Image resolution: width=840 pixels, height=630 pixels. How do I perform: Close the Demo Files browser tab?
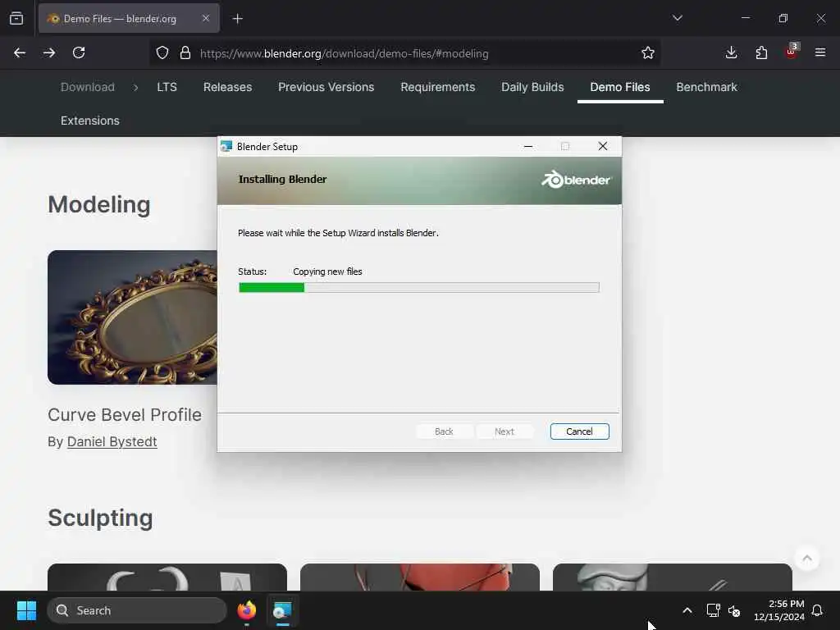pyautogui.click(x=206, y=18)
